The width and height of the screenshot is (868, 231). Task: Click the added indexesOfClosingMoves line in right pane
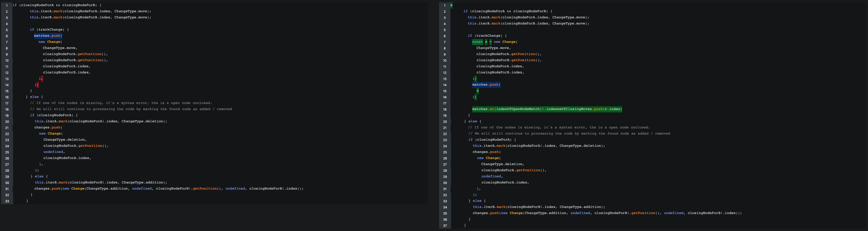click(547, 109)
